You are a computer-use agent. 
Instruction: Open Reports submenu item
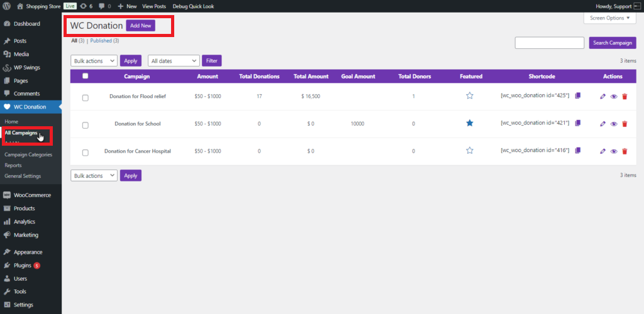pos(13,165)
